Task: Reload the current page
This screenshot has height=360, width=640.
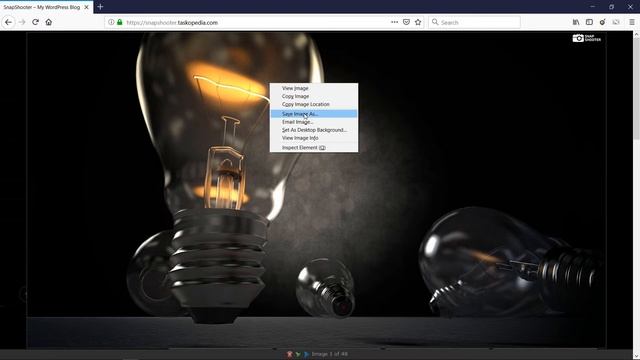Action: (36, 22)
